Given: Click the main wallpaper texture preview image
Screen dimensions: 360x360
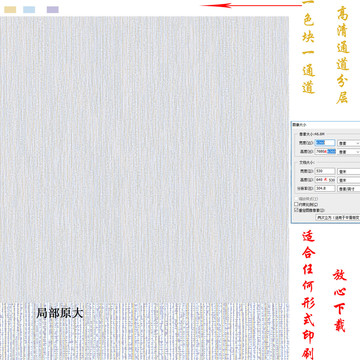Looking at the screenshot, I should [x=144, y=159].
